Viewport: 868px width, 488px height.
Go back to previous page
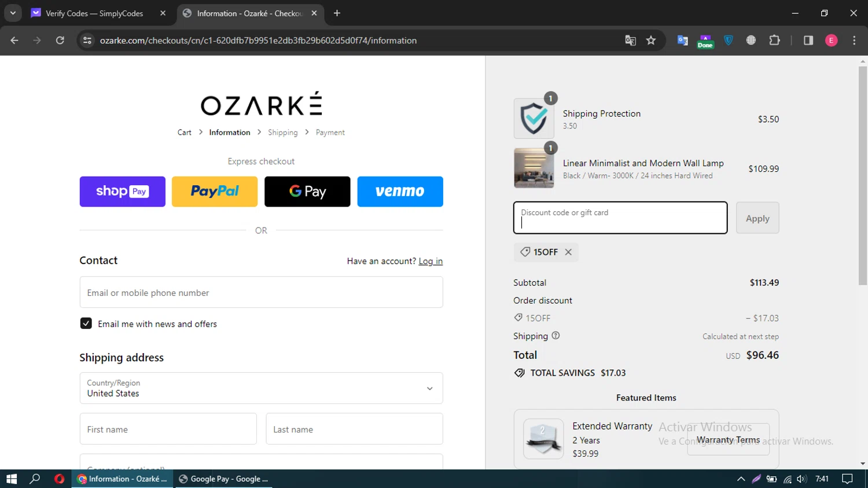(14, 41)
